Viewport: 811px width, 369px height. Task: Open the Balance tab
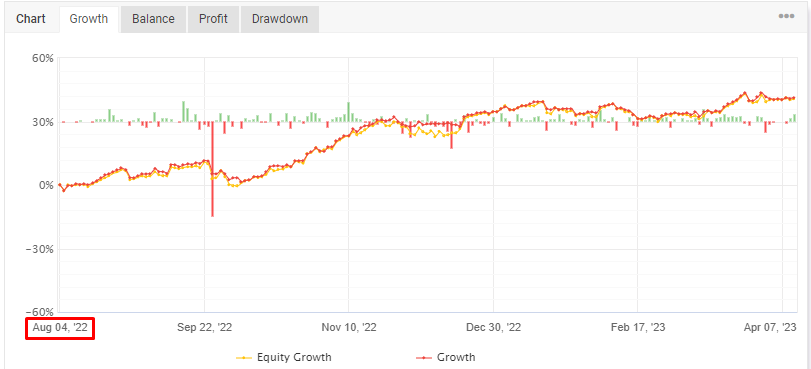[x=153, y=19]
